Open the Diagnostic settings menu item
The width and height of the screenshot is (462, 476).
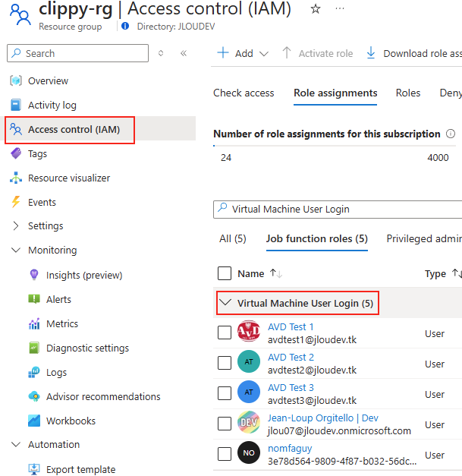coord(87,348)
